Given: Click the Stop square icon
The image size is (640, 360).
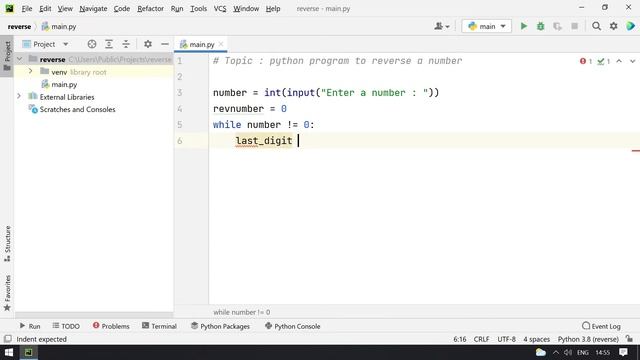Looking at the screenshot, I should pos(574,26).
